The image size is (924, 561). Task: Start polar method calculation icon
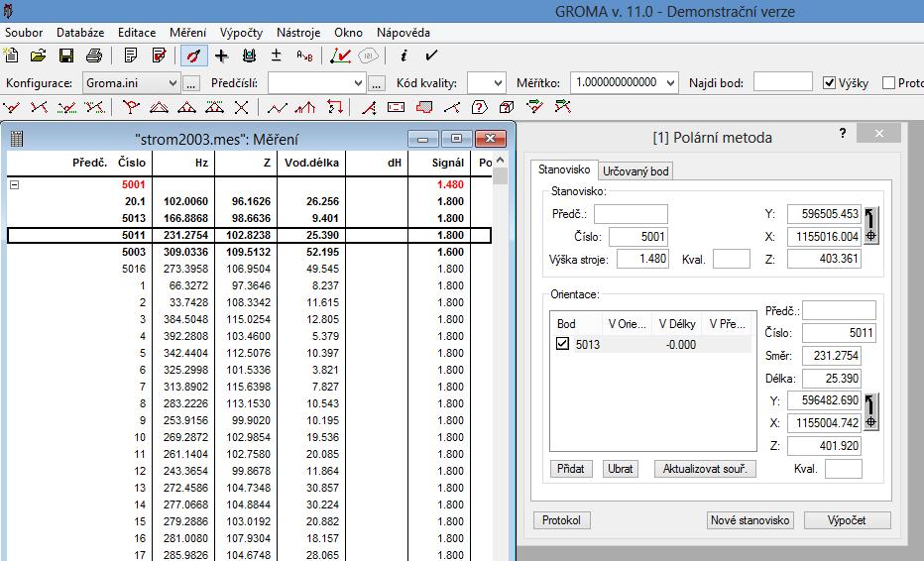click(x=11, y=107)
